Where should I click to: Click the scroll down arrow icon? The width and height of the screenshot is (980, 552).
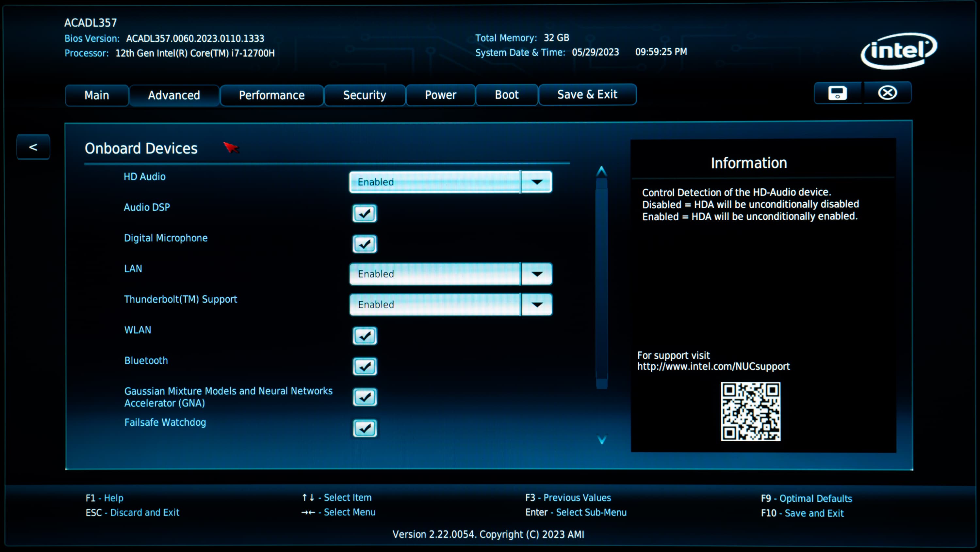(601, 440)
